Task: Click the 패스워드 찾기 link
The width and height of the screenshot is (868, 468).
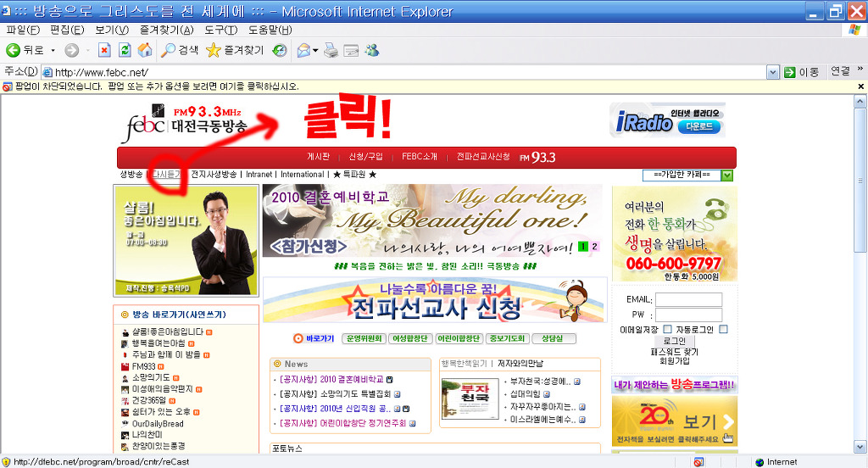Action: 674,352
